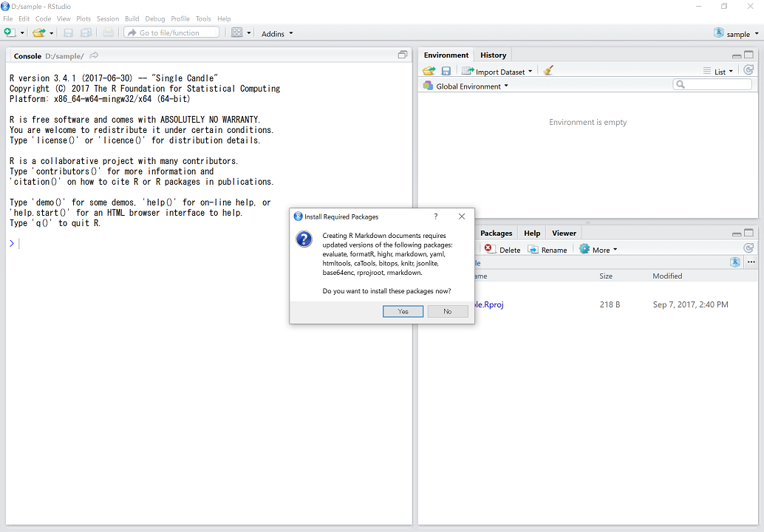Click the R project directory icon in the Files pane
Image resolution: width=764 pixels, height=532 pixels.
coord(735,262)
